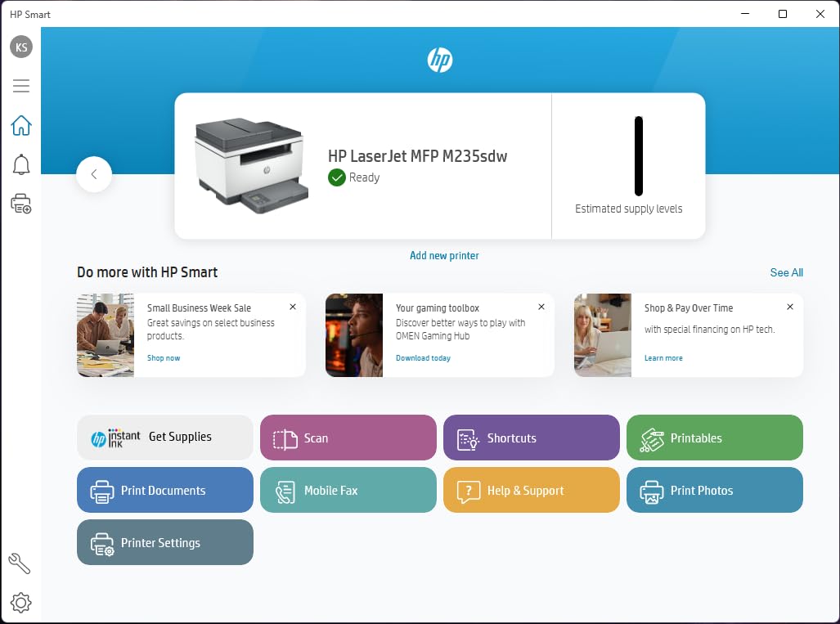This screenshot has width=840, height=624.
Task: Show previous printer with left chevron
Action: pos(94,174)
